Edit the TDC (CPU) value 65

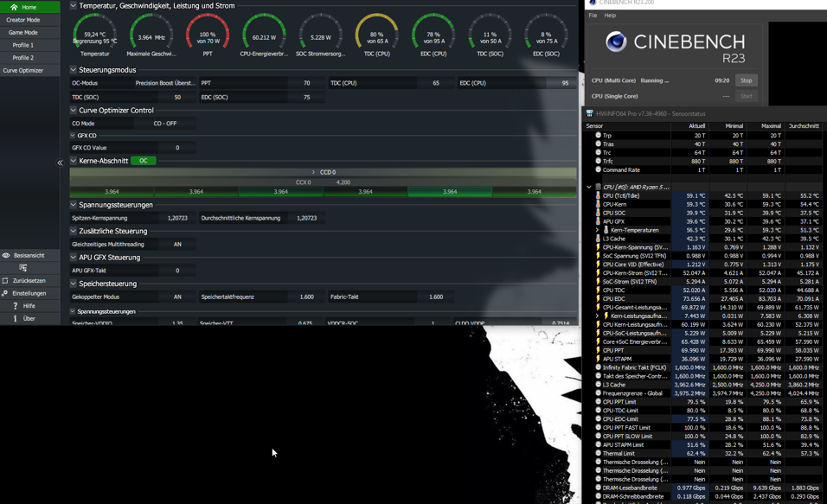coord(436,83)
